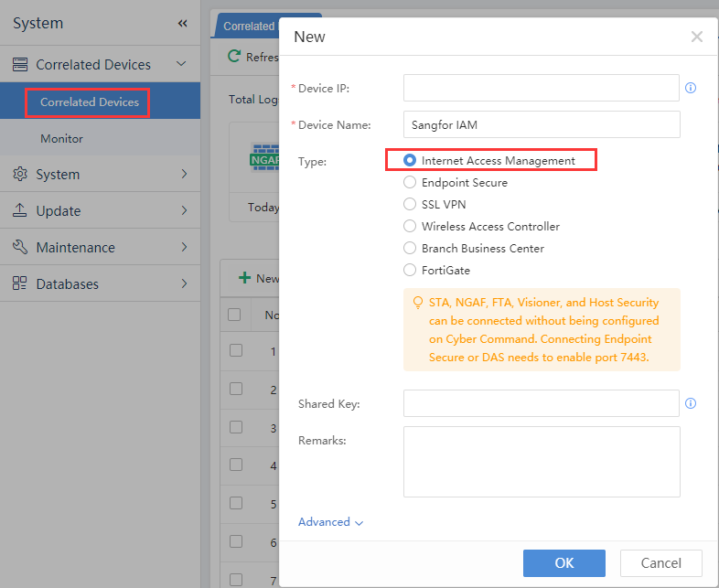Select the Endpoint Secure radio option
The height and width of the screenshot is (588, 719).
click(x=410, y=183)
